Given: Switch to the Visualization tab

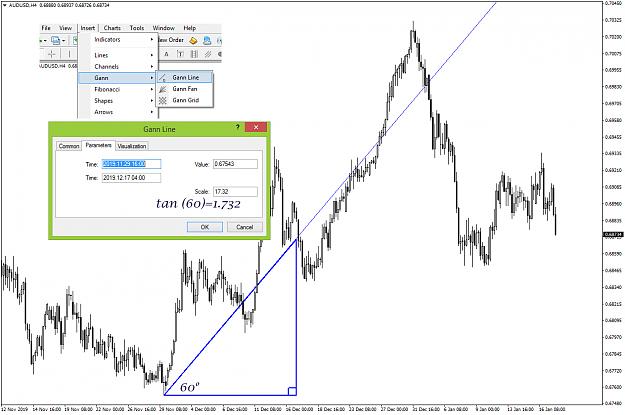Looking at the screenshot, I should pos(132,146).
